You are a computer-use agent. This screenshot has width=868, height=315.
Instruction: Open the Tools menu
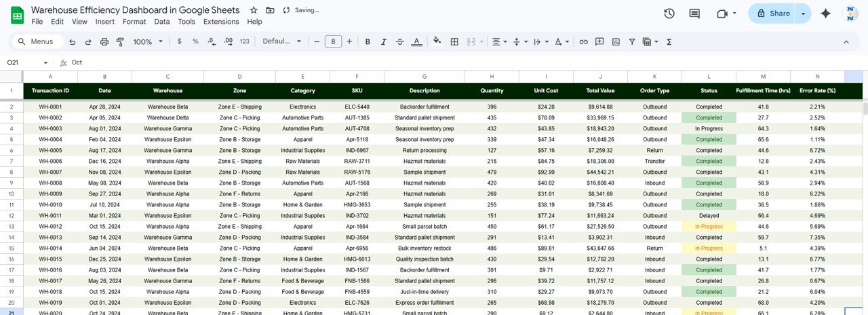click(186, 22)
